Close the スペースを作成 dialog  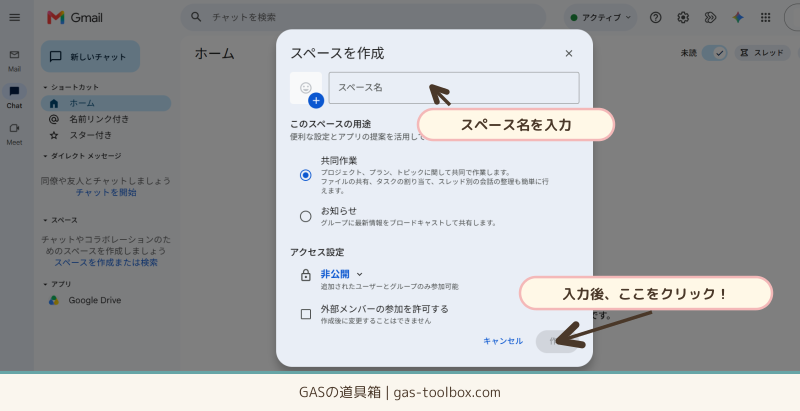pos(569,54)
